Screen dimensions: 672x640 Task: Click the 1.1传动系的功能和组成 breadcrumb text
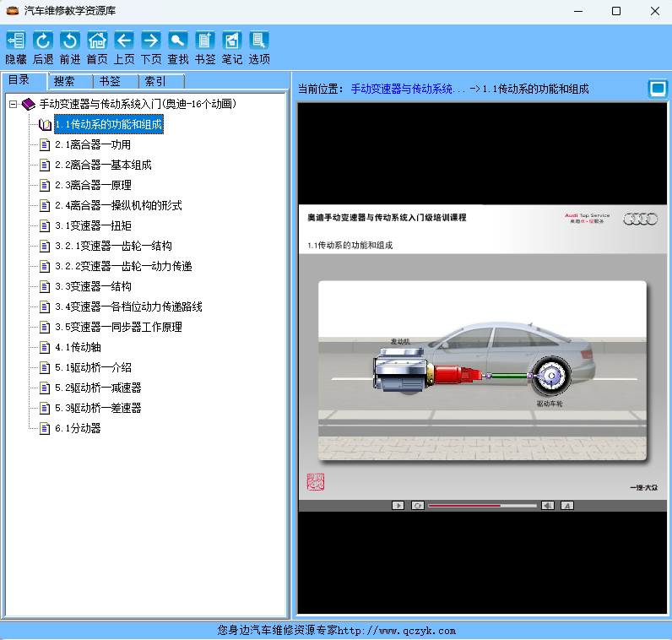pos(536,89)
